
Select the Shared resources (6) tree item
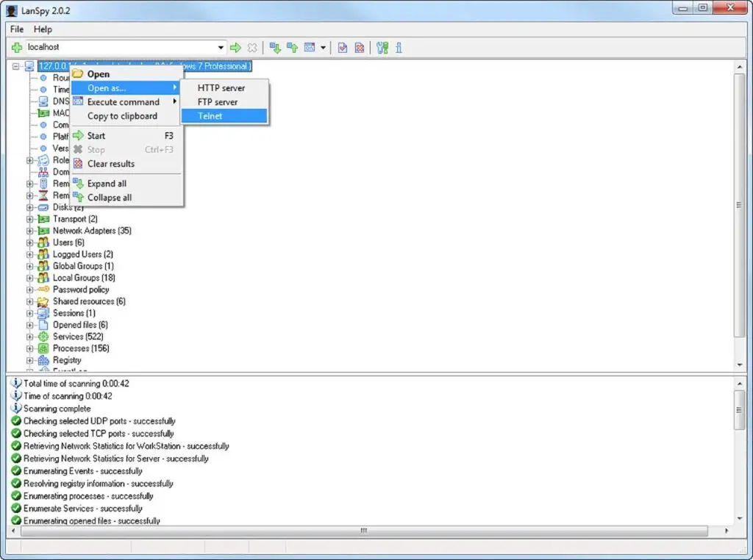point(89,301)
